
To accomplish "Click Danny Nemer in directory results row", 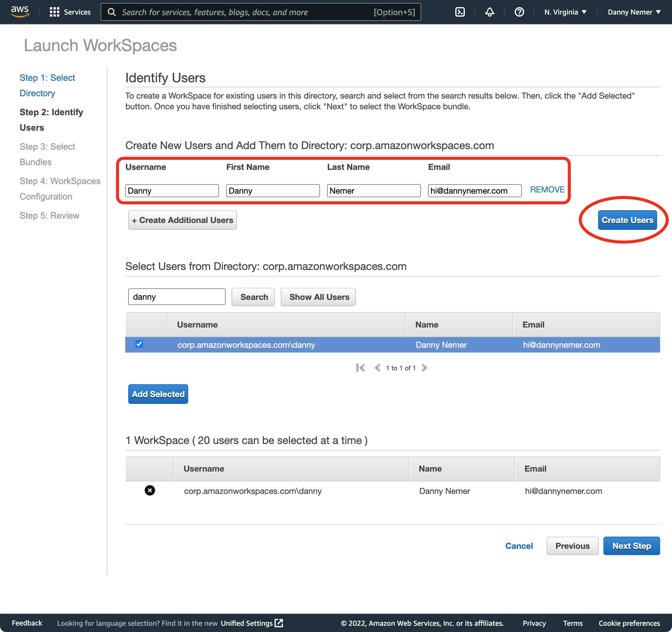I will [441, 345].
